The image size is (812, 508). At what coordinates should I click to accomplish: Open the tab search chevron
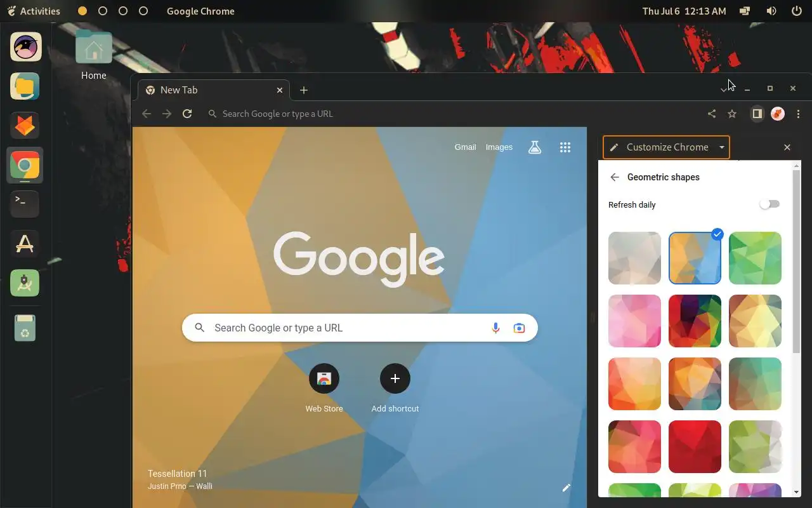click(x=723, y=90)
